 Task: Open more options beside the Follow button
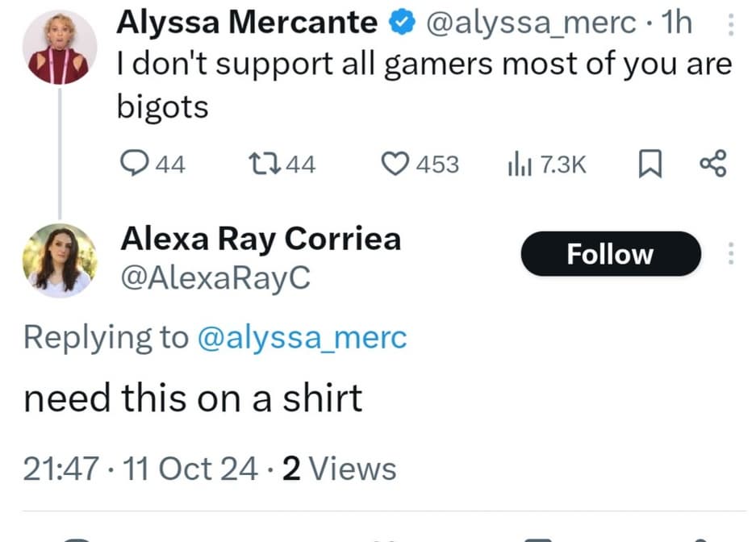pyautogui.click(x=731, y=255)
